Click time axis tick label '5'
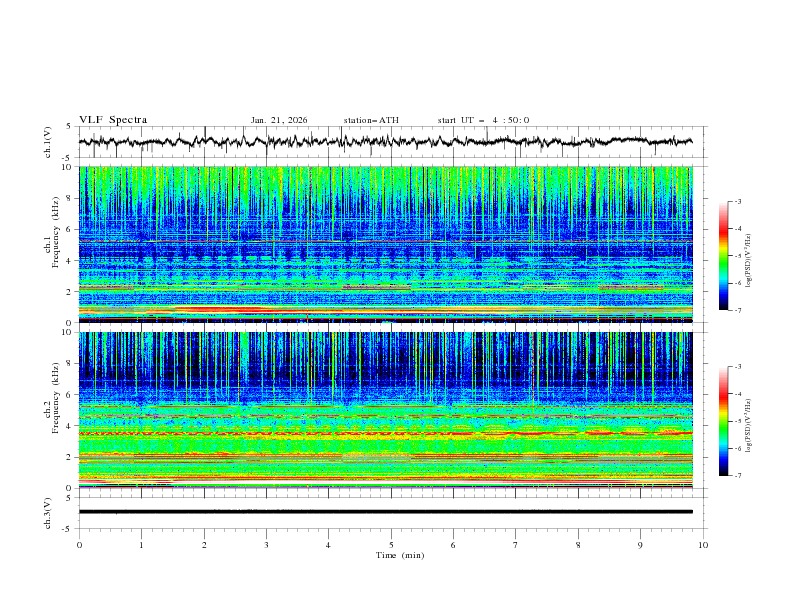792x612 pixels. pyautogui.click(x=391, y=545)
